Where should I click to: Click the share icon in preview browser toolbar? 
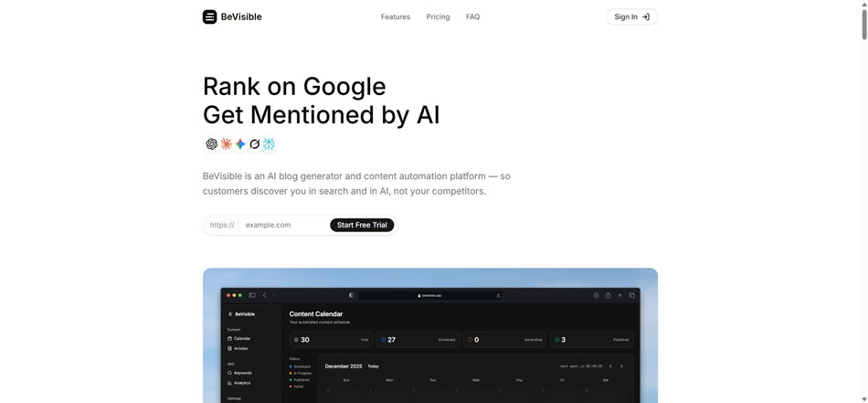point(608,295)
